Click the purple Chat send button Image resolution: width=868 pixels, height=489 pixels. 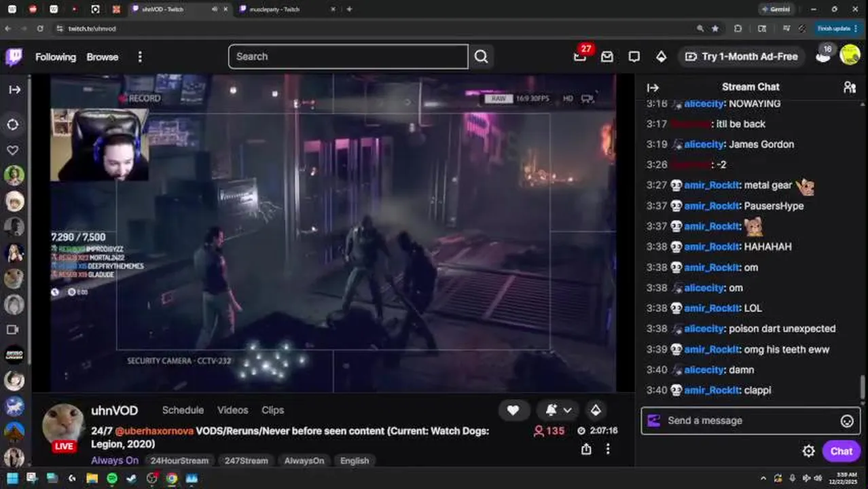coord(841,451)
